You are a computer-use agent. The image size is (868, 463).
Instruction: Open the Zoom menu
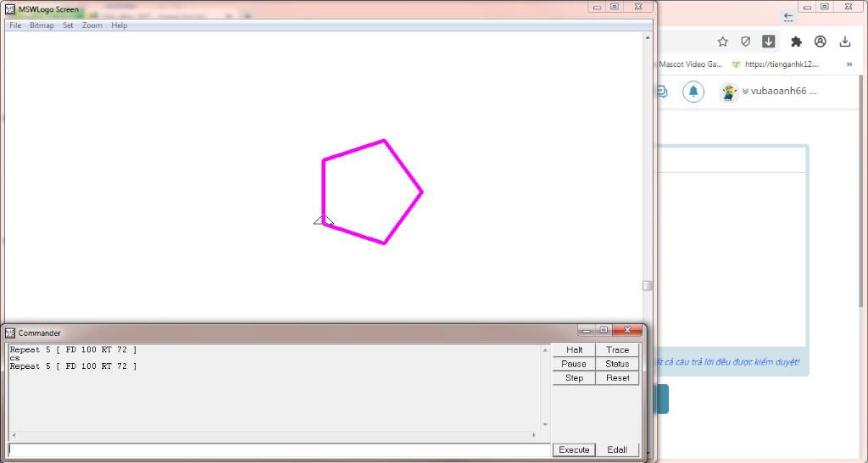coord(92,25)
